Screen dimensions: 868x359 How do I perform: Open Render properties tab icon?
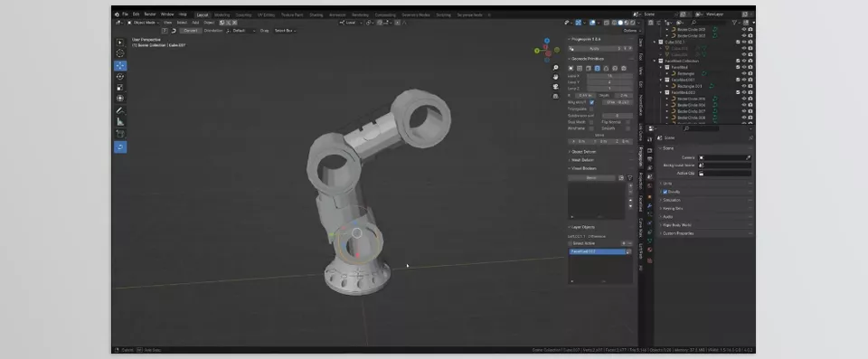point(650,150)
